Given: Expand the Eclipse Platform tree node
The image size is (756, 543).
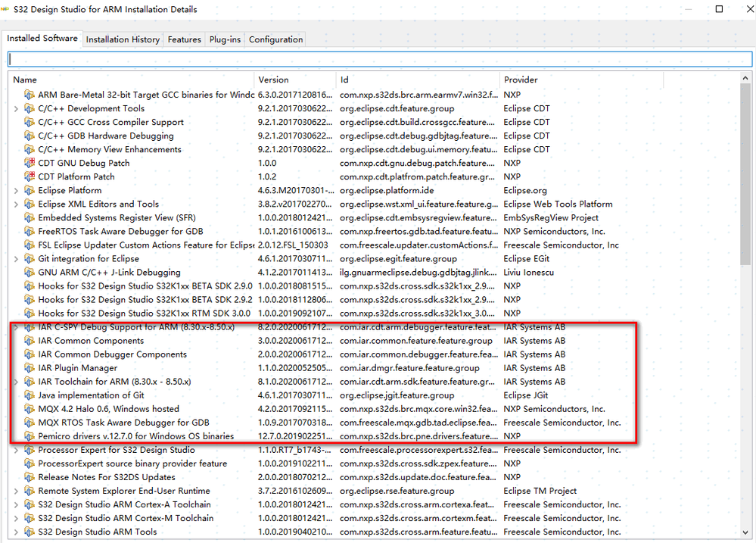Looking at the screenshot, I should pyautogui.click(x=16, y=191).
